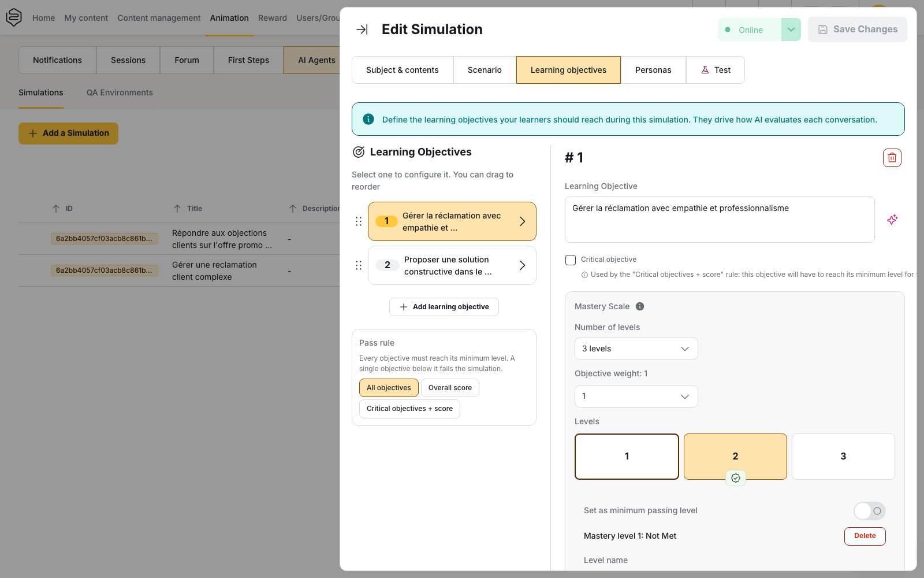
Task: Expand objective 2 chevron
Action: [522, 265]
